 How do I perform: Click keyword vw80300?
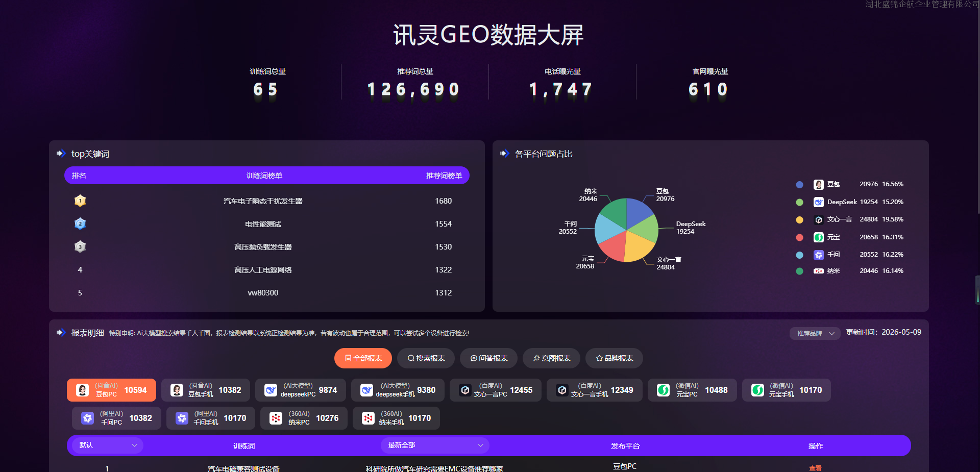pos(263,293)
